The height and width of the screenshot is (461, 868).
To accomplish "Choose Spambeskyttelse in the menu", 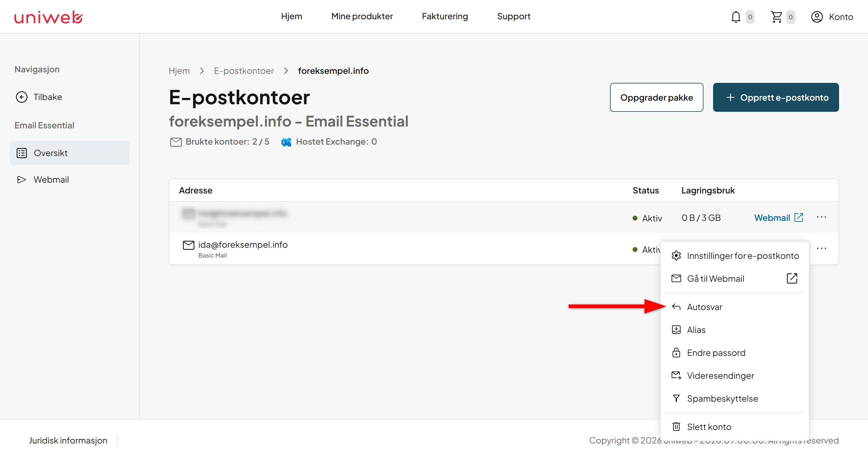I will tap(734, 399).
